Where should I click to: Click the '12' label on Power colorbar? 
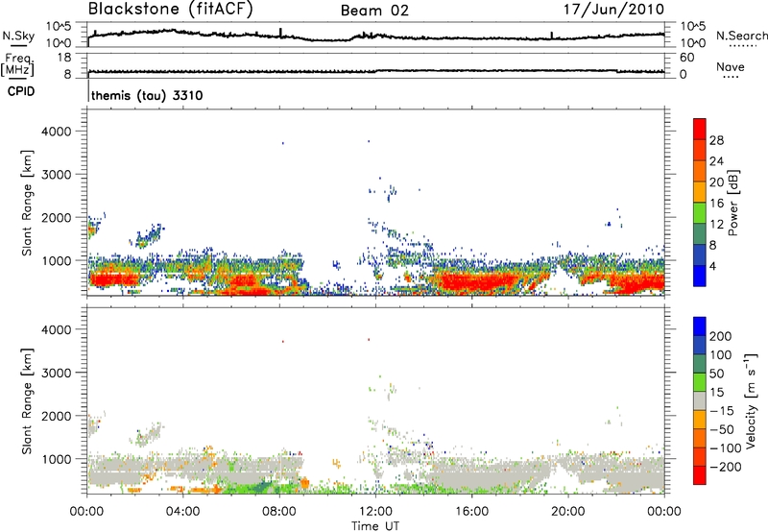(x=716, y=225)
